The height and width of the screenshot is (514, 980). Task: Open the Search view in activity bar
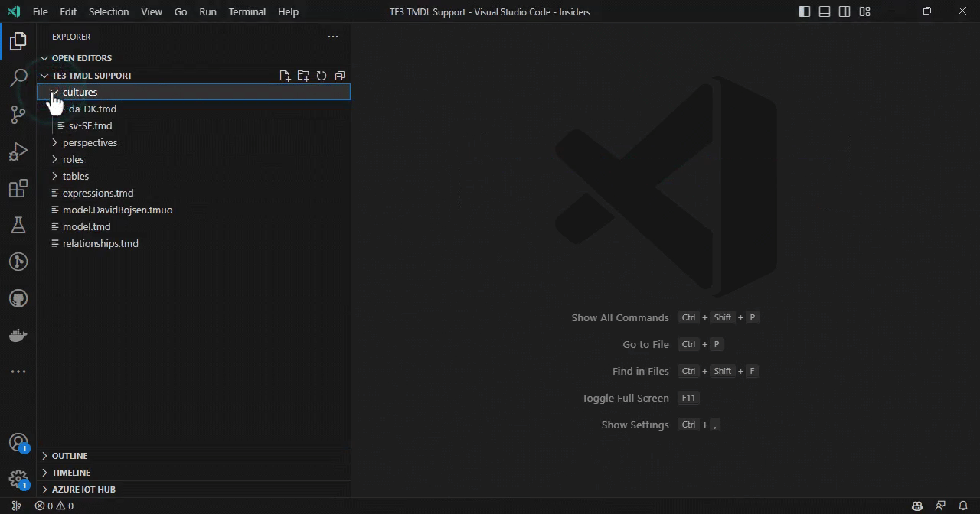[x=18, y=77]
